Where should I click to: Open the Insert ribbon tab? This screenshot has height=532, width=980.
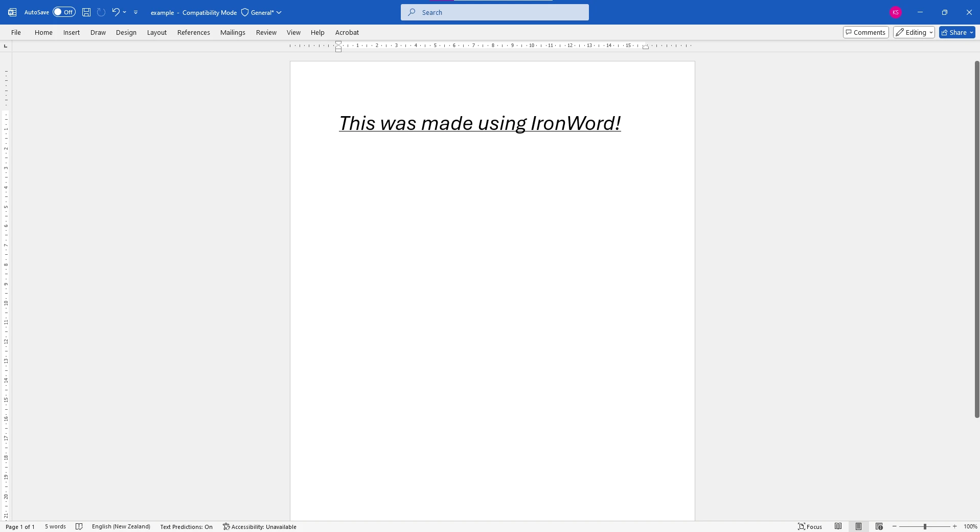click(x=72, y=32)
